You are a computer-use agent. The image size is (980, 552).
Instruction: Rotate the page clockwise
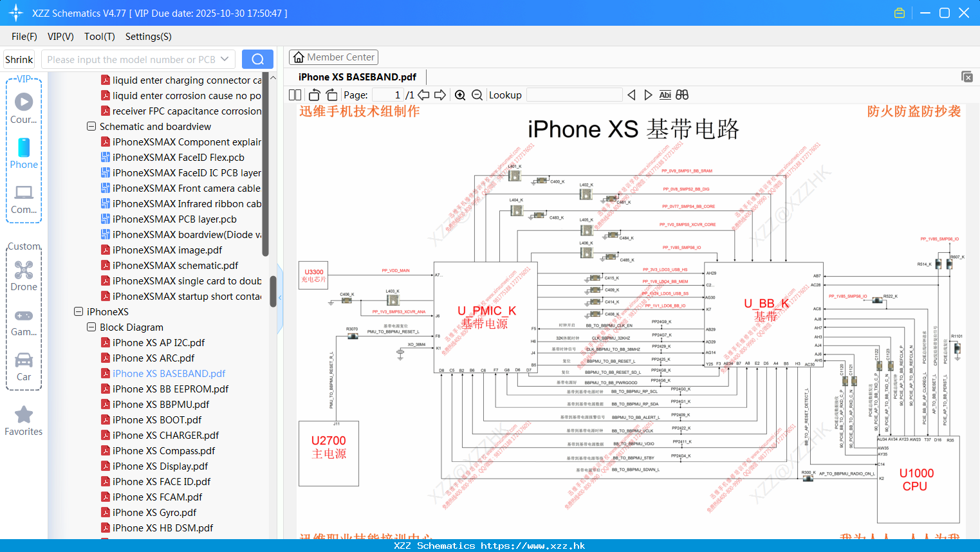331,95
